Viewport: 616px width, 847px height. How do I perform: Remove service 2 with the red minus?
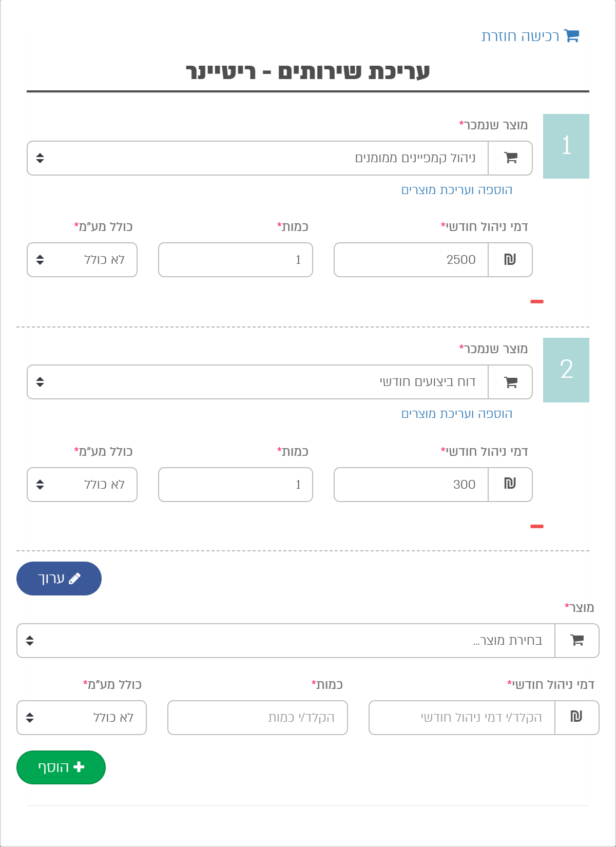click(537, 527)
